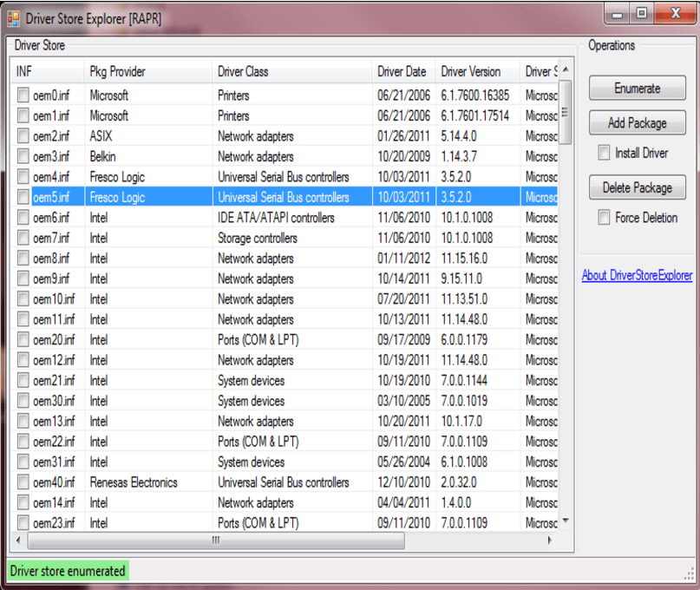Click the oem23.inf file name

pos(54,523)
